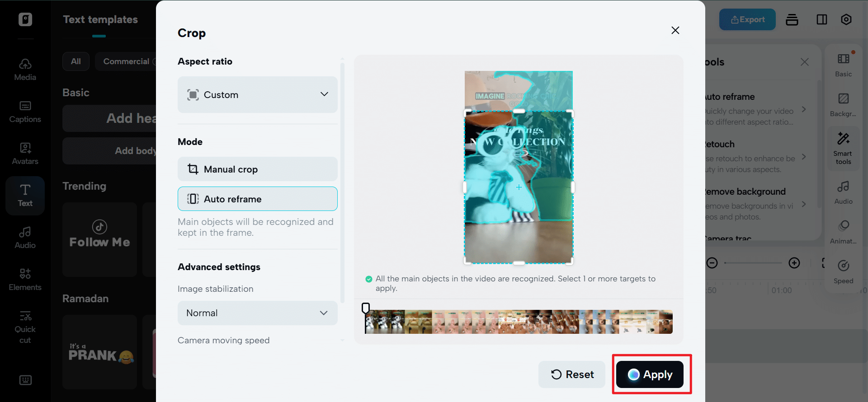Open the Captions panel
Viewport: 868px width, 402px height.
(25, 112)
